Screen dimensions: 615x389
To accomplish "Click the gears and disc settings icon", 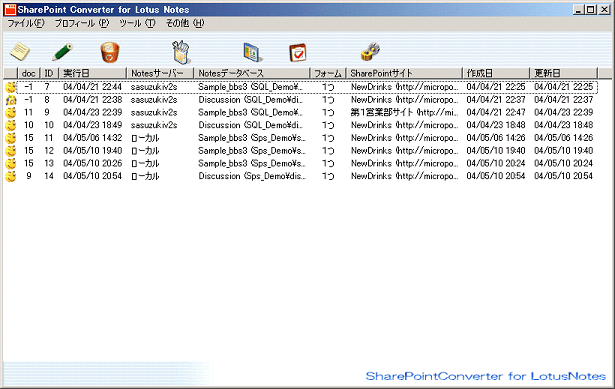I will [x=370, y=52].
